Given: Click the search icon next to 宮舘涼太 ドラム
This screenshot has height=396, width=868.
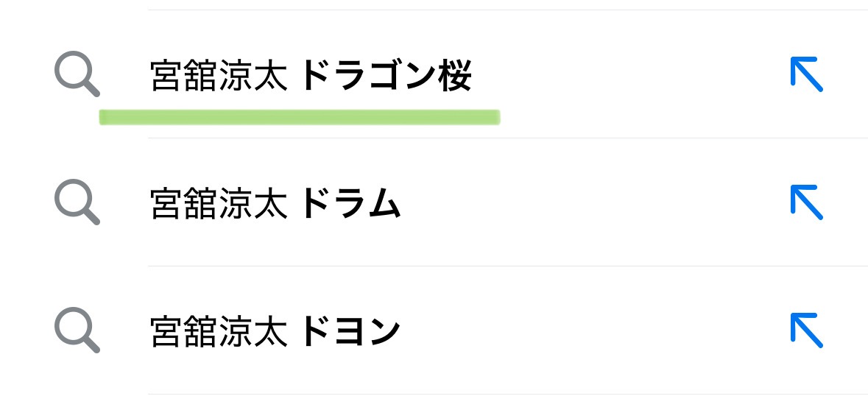Looking at the screenshot, I should (77, 202).
